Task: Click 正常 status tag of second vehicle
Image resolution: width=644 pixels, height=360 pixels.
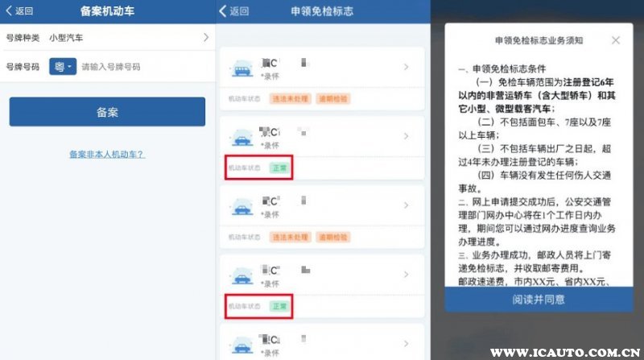Action: coord(279,168)
